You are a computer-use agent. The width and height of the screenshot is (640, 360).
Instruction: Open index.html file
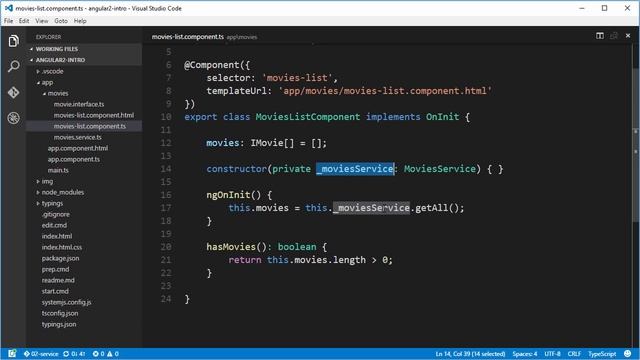[x=57, y=236]
